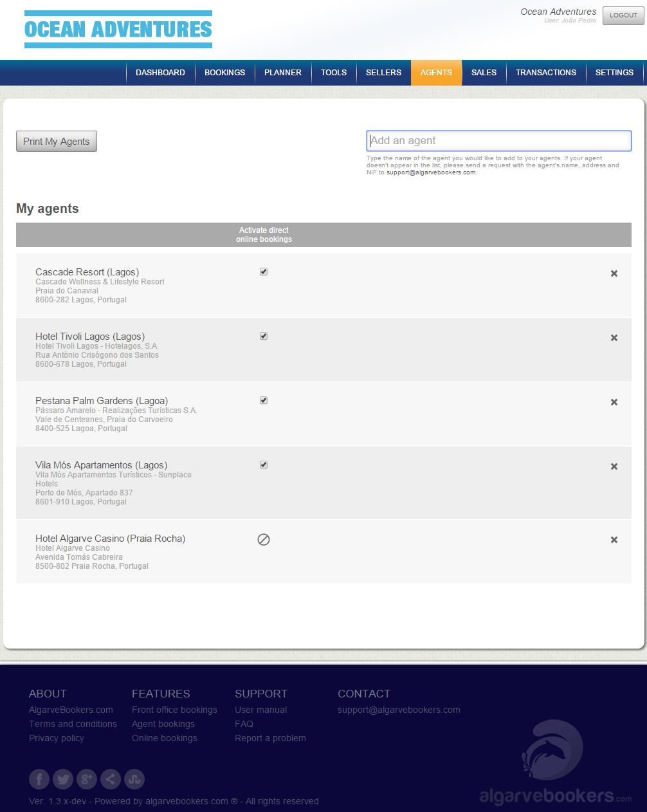647x812 pixels.
Task: Remove Pestana Palm Gardens agent
Action: pyautogui.click(x=614, y=402)
